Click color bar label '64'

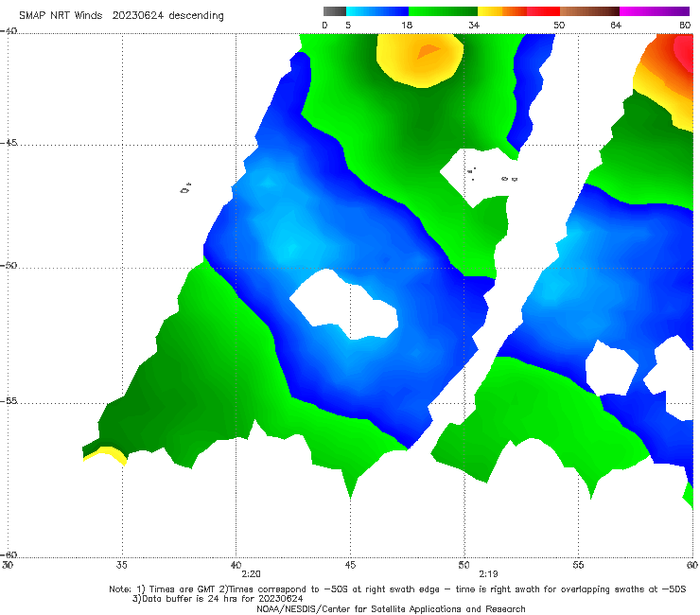[616, 25]
